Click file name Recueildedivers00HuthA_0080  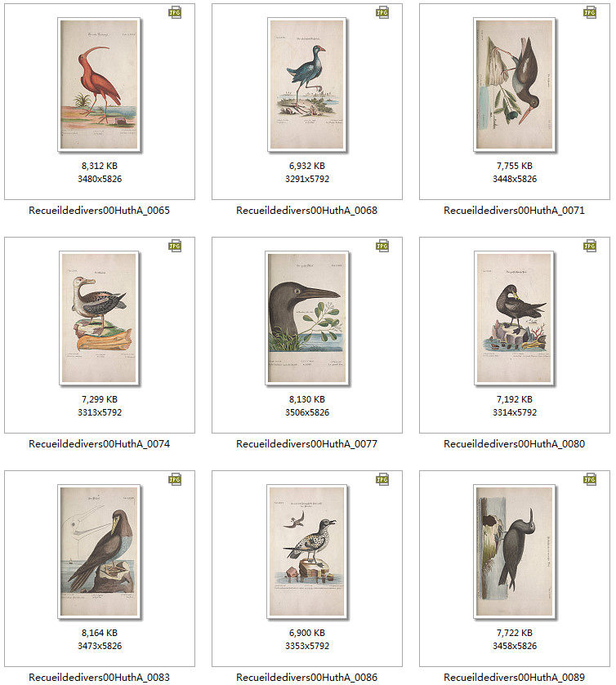514,444
